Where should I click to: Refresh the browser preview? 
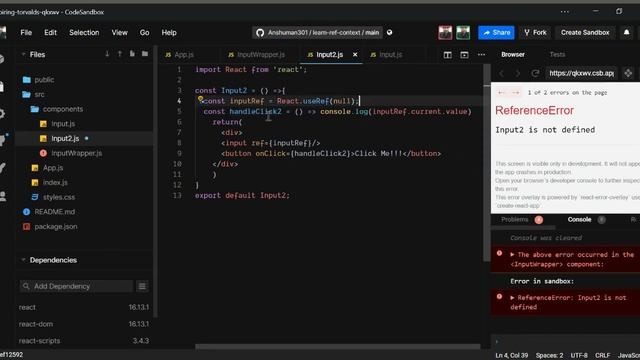[x=535, y=73]
